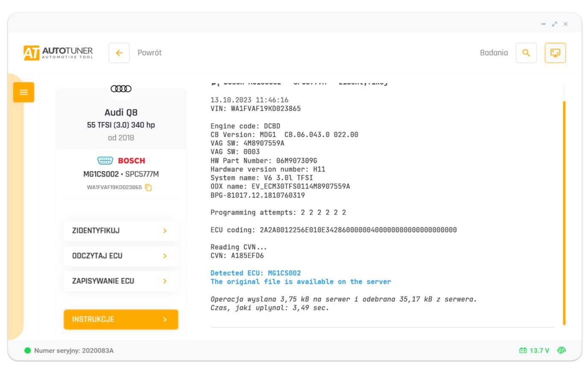Click the Numer seryjny: 2020083A text
The height and width of the screenshot is (374, 588).
click(x=74, y=351)
